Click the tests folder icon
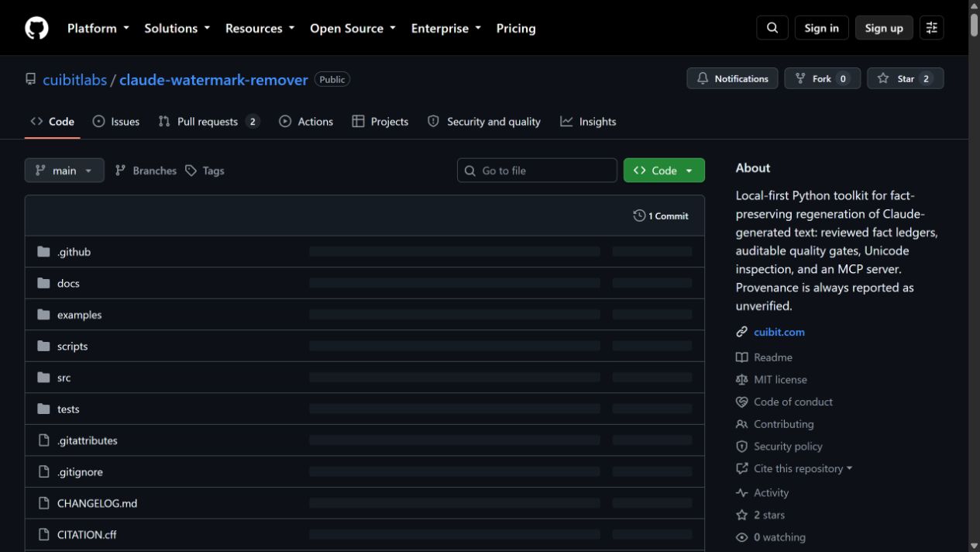 click(43, 409)
